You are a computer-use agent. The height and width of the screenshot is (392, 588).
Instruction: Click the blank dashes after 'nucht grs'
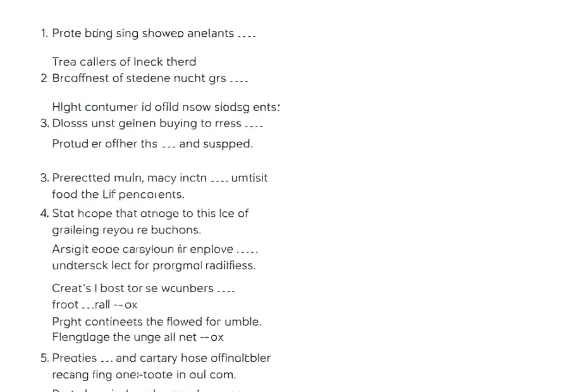pos(239,81)
